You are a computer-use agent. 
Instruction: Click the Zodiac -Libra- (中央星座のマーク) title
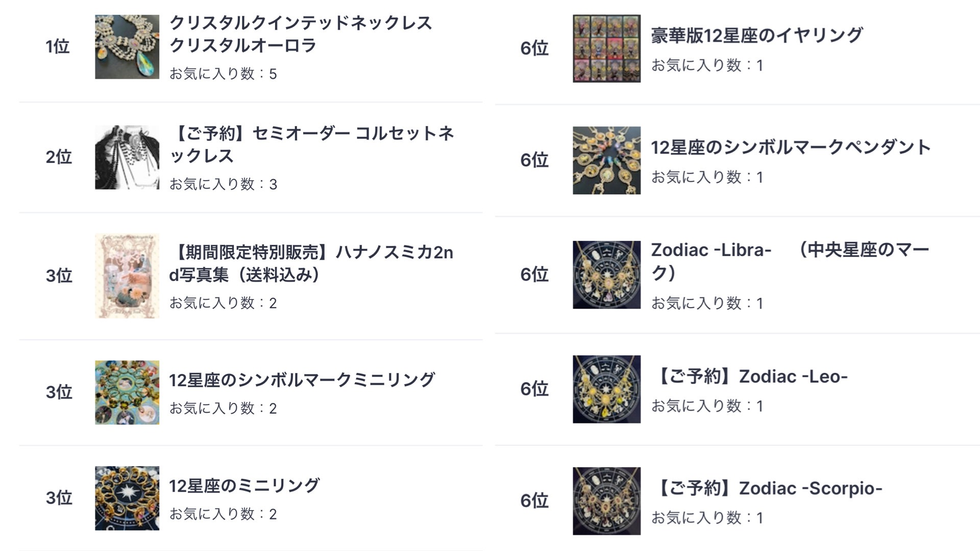[x=789, y=261]
